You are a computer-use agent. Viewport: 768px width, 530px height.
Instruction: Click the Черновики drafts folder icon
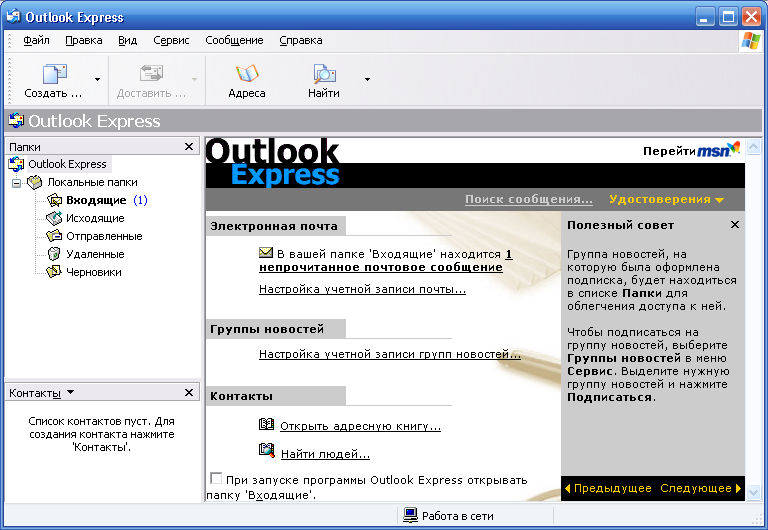(x=54, y=272)
